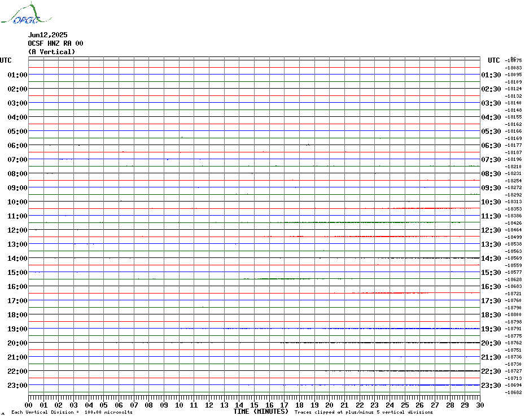Click the '04:30' right time label
Viewport: 525px width, 420px height.
click(491, 117)
